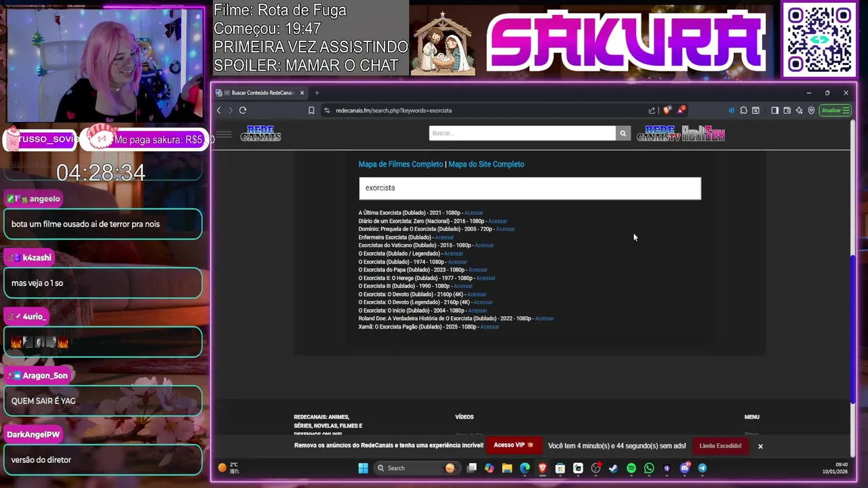Open the site hamburger menu icon
The width and height of the screenshot is (868, 488).
coord(224,134)
